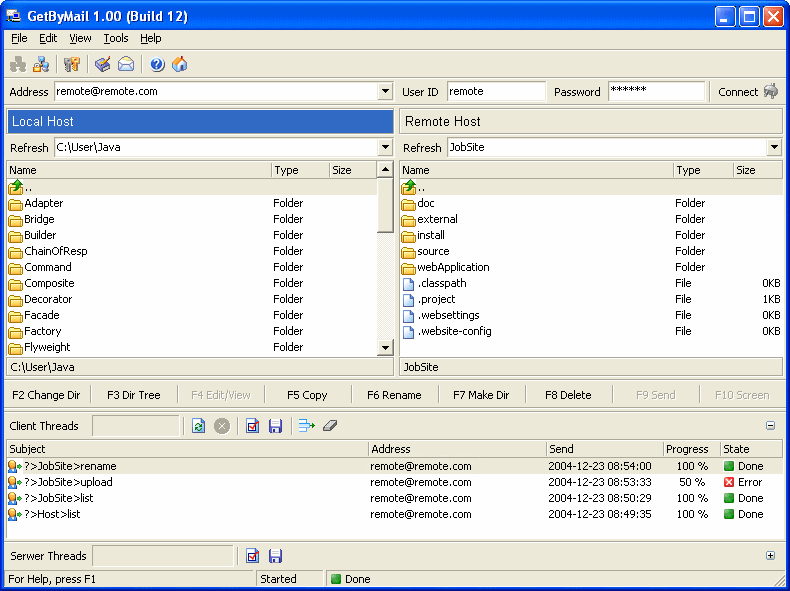790x591 pixels.
Task: Open the Help menu
Action: point(151,38)
